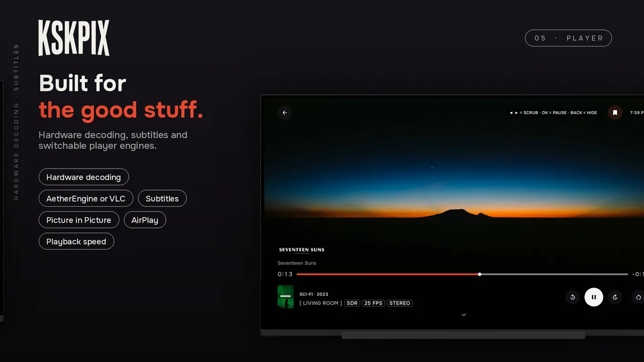Bookmark the video with the bookmark icon
The width and height of the screenshot is (644, 362).
tap(615, 113)
